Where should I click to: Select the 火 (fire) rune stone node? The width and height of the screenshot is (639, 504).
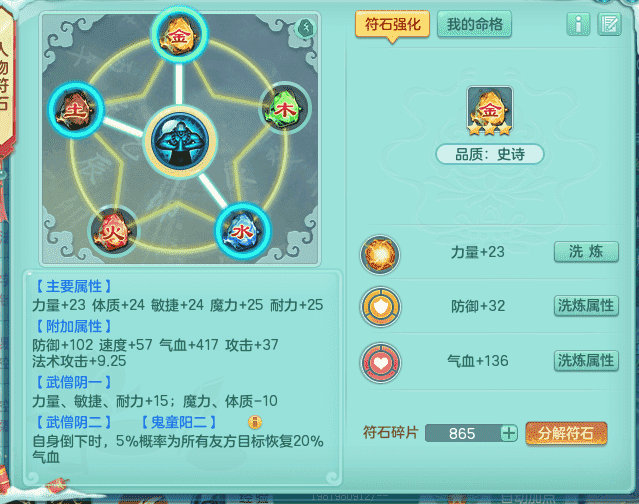[113, 231]
